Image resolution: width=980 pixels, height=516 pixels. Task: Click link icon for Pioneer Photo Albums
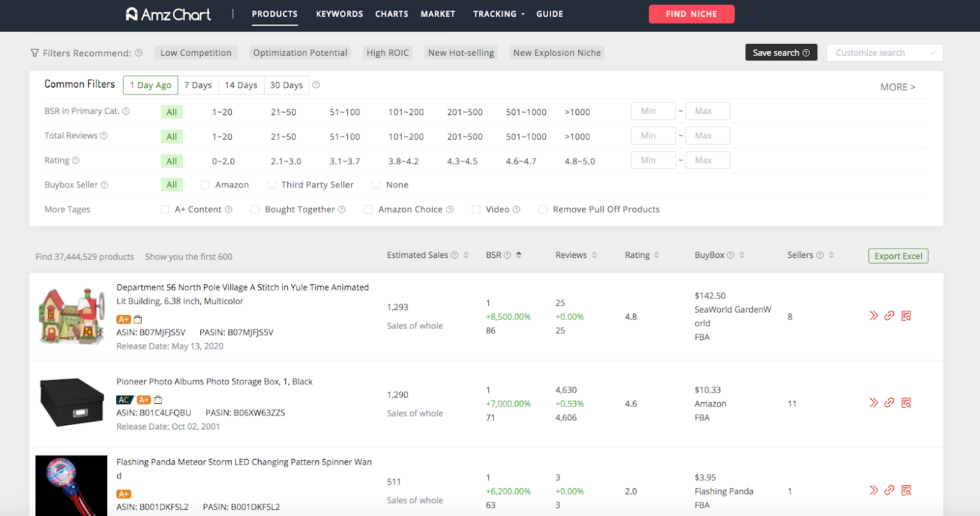point(889,403)
